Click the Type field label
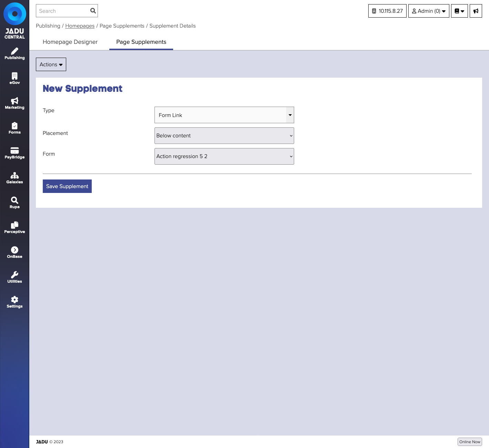This screenshot has width=489, height=448. [49, 110]
